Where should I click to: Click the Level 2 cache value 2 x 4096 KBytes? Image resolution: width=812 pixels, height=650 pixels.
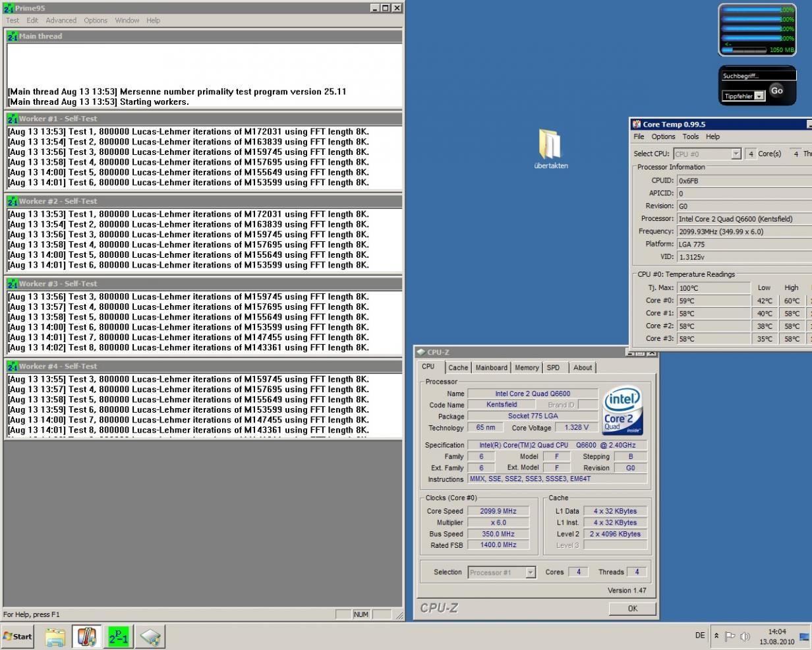(x=615, y=534)
